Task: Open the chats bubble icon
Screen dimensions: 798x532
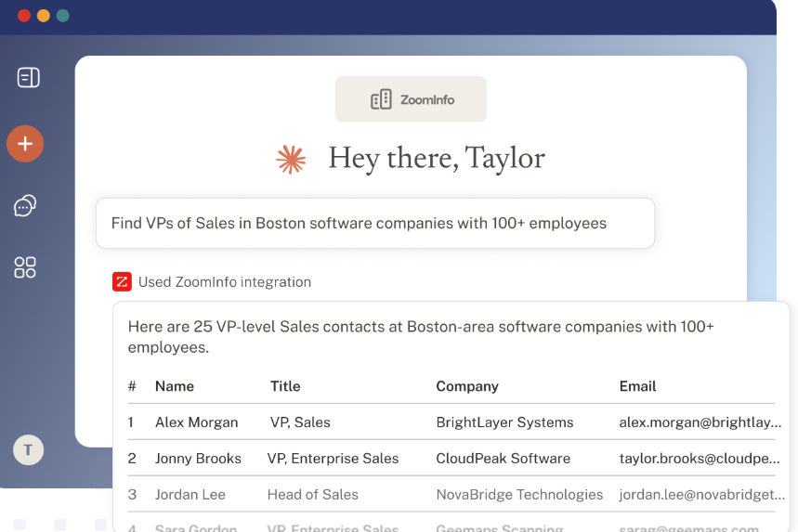Action: click(25, 206)
